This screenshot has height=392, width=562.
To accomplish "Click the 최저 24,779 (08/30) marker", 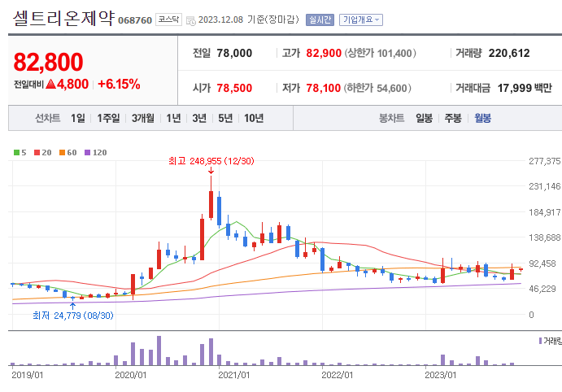I will point(73,316).
